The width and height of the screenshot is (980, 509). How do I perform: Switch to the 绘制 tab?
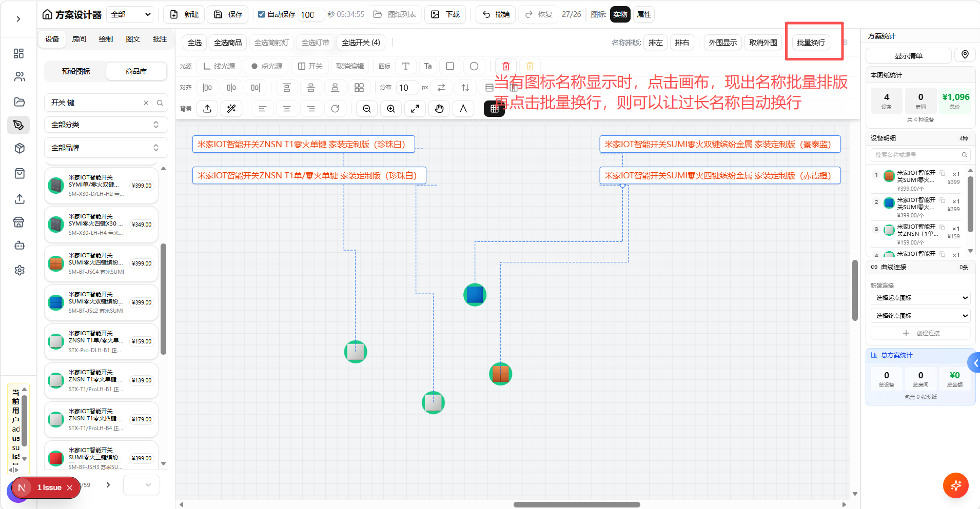(x=106, y=39)
